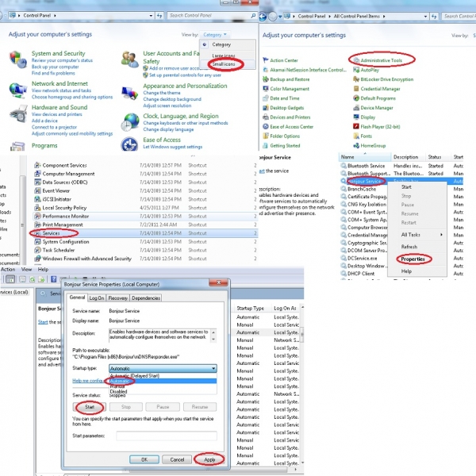Select Large icons in View by menu

pyautogui.click(x=224, y=56)
